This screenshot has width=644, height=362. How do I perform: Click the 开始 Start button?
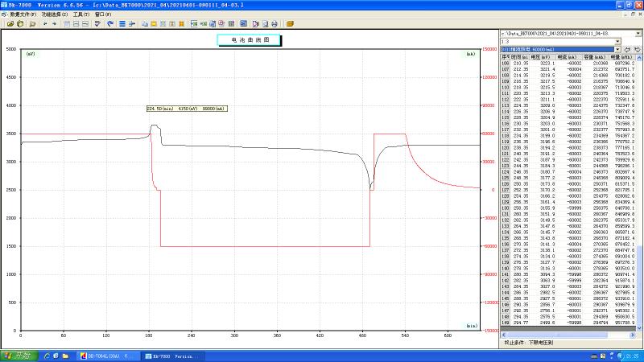tap(17, 355)
